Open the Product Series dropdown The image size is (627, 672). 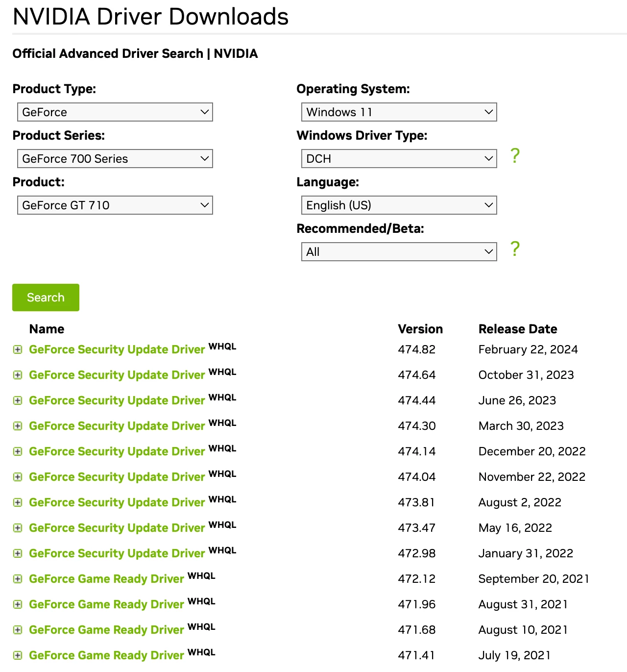115,159
